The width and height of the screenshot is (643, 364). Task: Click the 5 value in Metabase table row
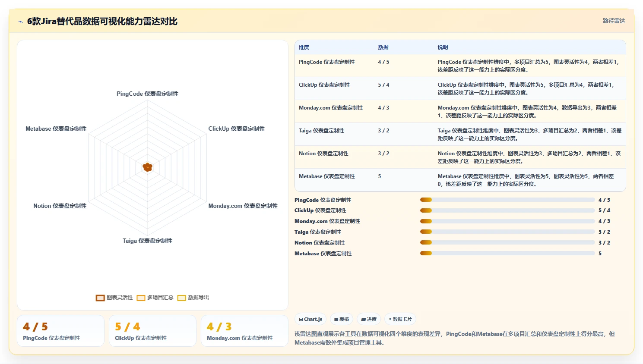(x=380, y=176)
